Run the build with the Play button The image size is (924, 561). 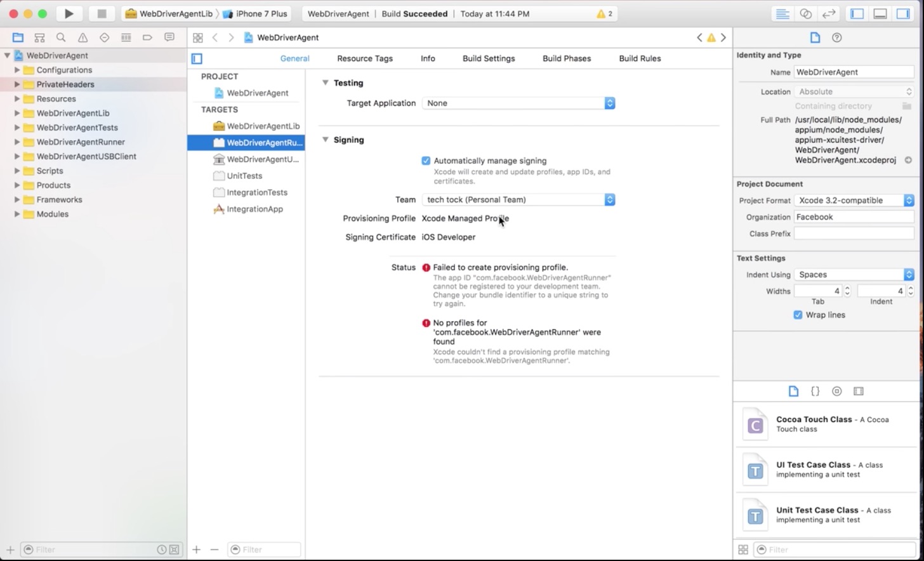(x=69, y=13)
